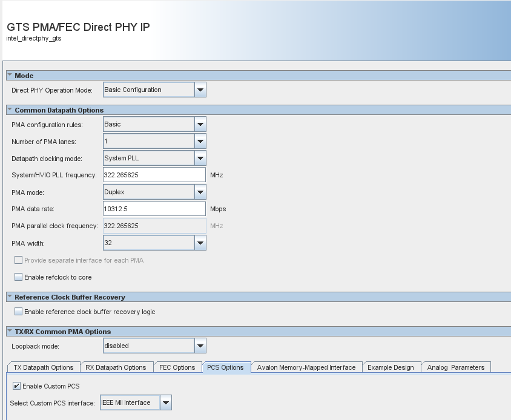Switch to FEC Options tab
Viewport: 511px width, 420px height.
click(x=177, y=367)
